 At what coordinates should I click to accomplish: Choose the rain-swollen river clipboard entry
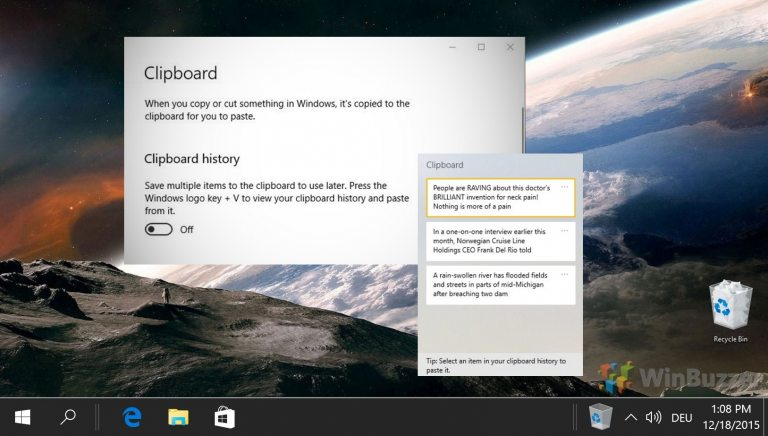coord(490,285)
